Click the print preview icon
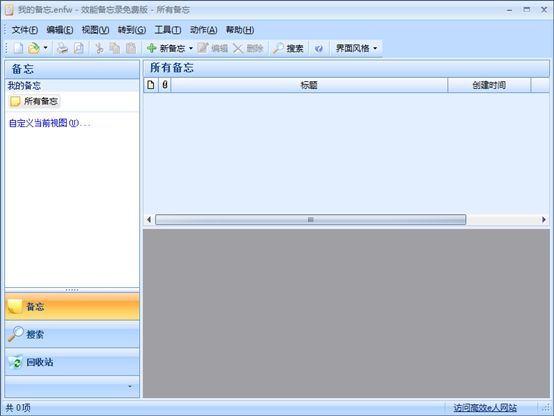 (78, 48)
